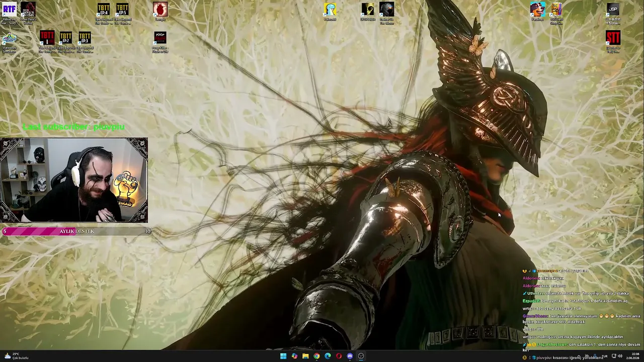Open Tales Beyond The Tomb EP:4 shortcut
Viewport: 644px width, 362px height.
coord(103,13)
